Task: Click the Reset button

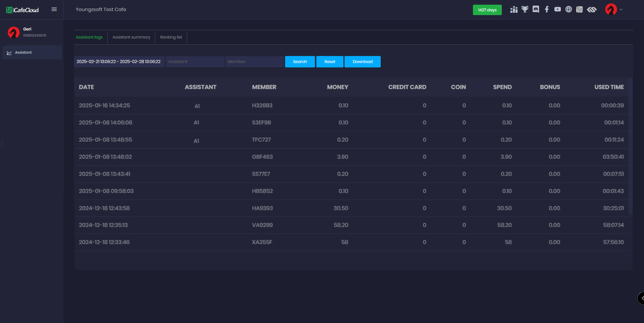Action: (329, 62)
